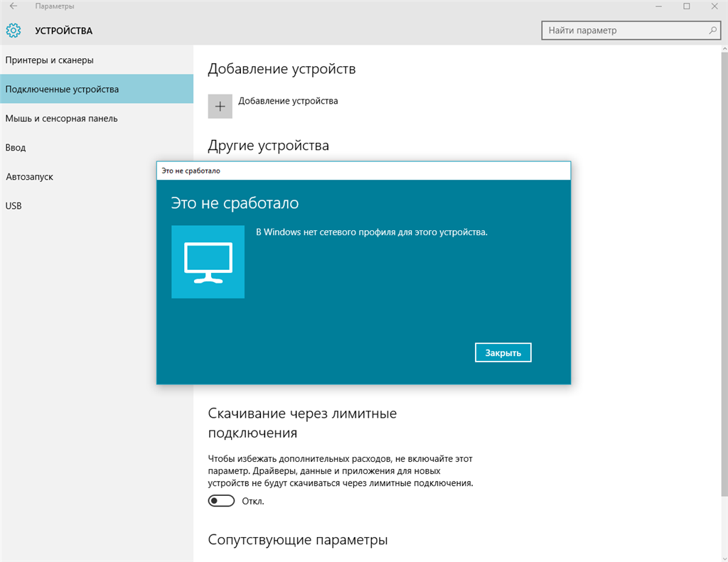Click the back arrow in title bar

tap(13, 6)
